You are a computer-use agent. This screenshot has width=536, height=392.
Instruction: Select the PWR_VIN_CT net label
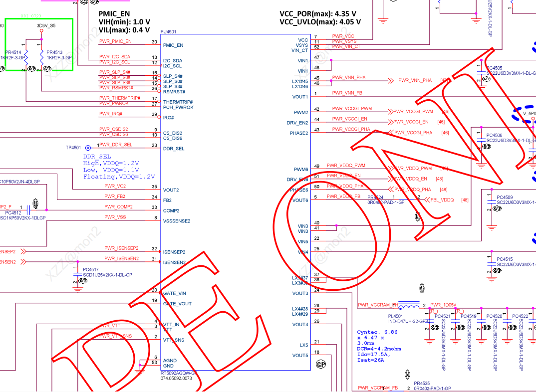[346, 46]
